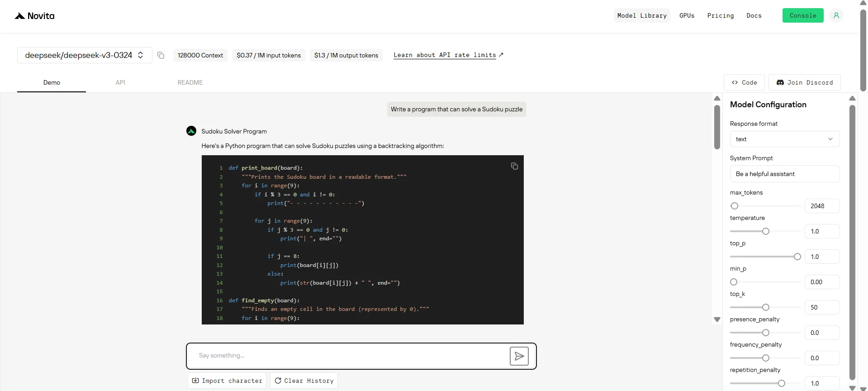Click the $0.37 / 1M input tokens badge

[269, 55]
